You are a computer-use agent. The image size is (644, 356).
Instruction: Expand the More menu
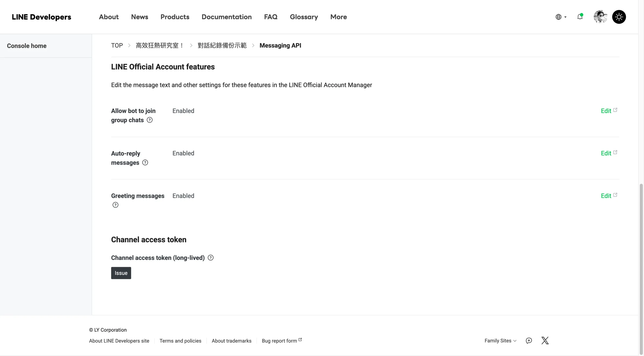pos(339,17)
